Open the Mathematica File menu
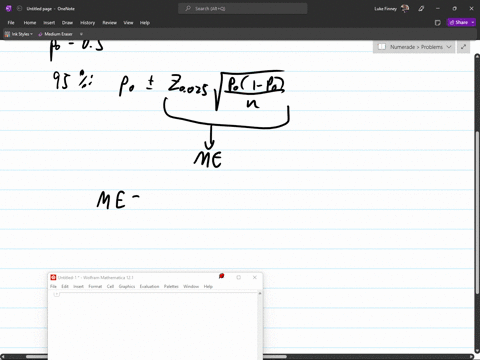Image resolution: width=480 pixels, height=360 pixels. [53, 286]
